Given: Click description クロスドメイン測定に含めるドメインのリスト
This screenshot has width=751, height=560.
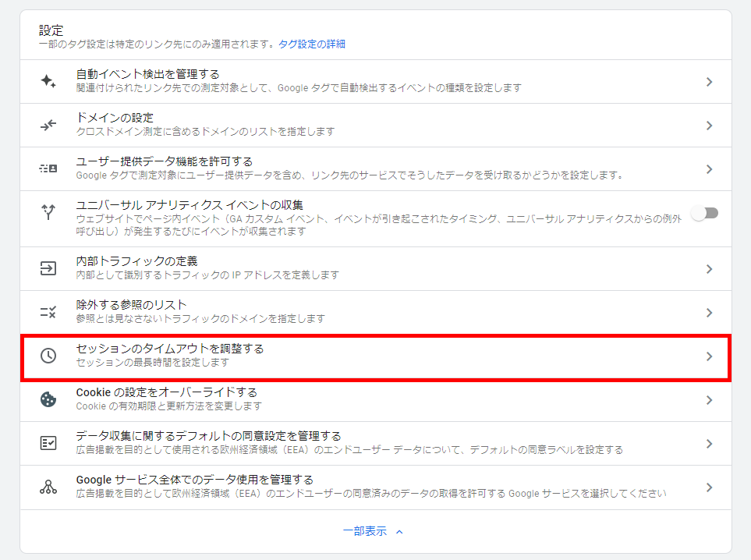Looking at the screenshot, I should coord(205,131).
